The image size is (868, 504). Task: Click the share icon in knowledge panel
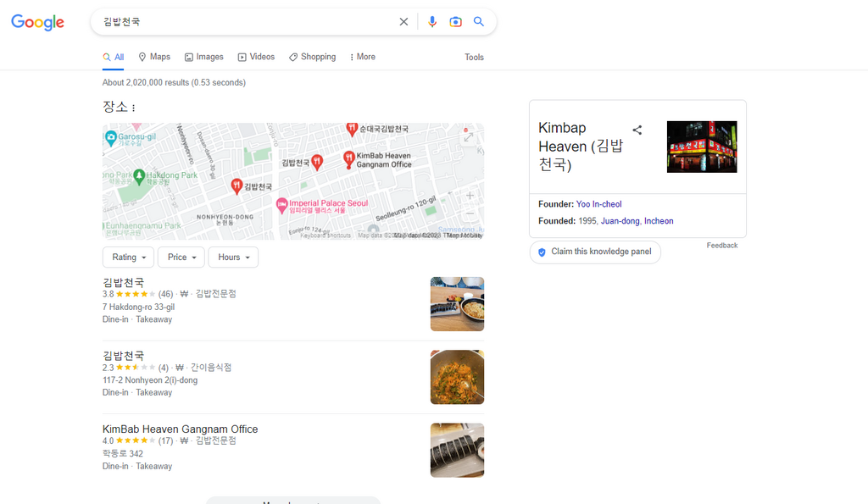(637, 130)
